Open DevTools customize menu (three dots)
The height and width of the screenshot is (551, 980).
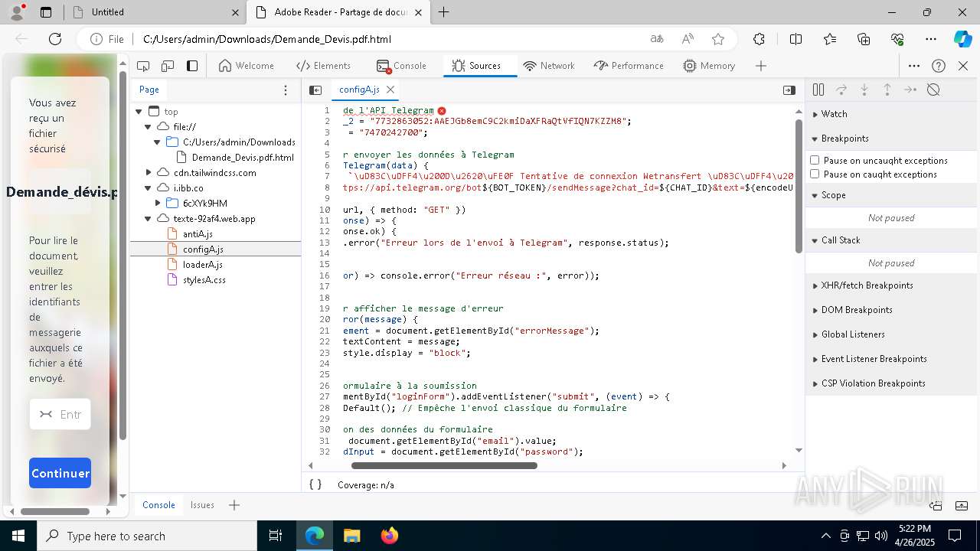(x=914, y=66)
